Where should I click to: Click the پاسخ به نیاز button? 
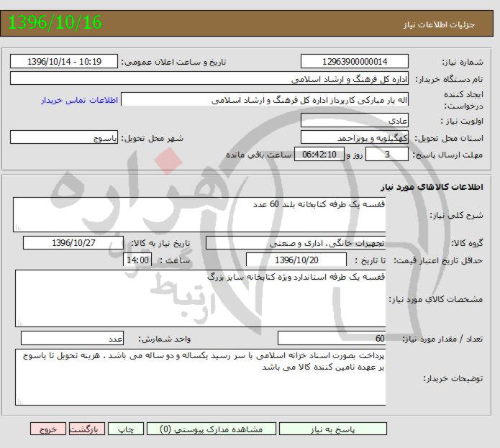click(333, 429)
